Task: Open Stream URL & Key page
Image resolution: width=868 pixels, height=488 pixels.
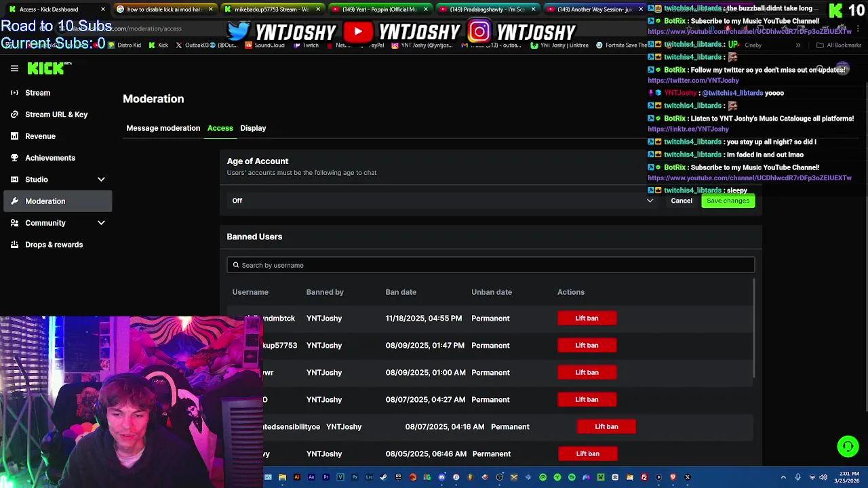Action: coord(58,115)
